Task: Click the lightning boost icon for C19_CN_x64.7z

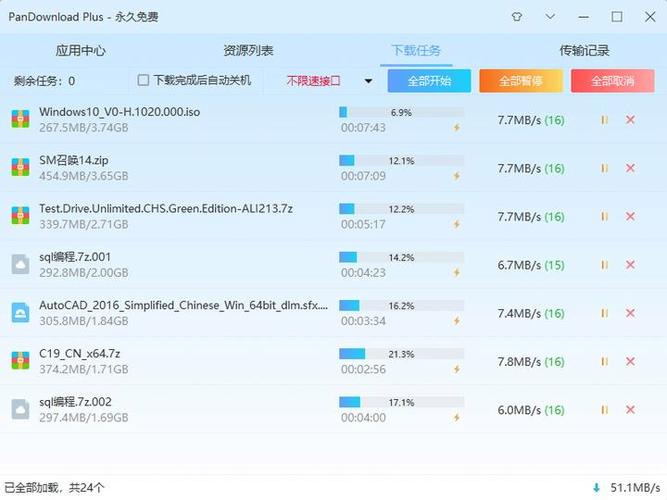Action: (x=456, y=369)
